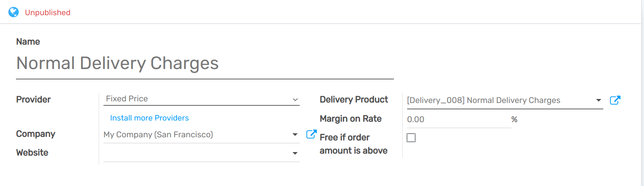
Task: Click the Delivery Product label
Action: pyautogui.click(x=354, y=99)
